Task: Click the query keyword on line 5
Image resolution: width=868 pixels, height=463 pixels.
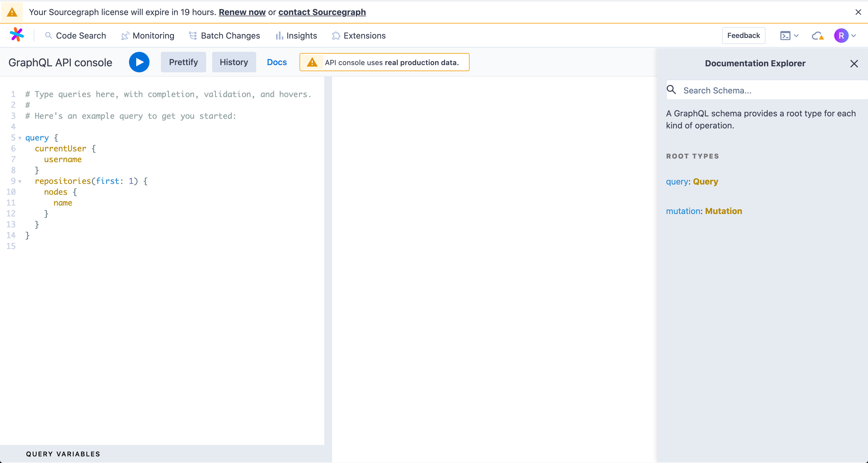Action: [37, 138]
